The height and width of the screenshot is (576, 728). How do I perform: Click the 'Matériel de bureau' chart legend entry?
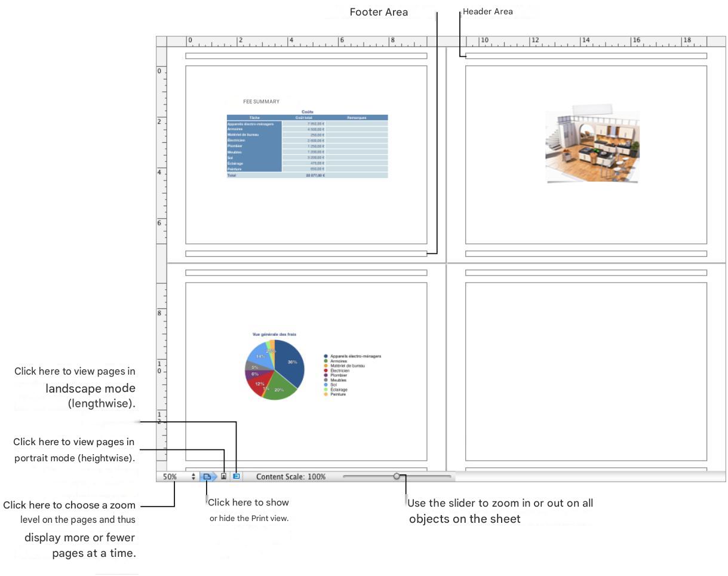345,366
